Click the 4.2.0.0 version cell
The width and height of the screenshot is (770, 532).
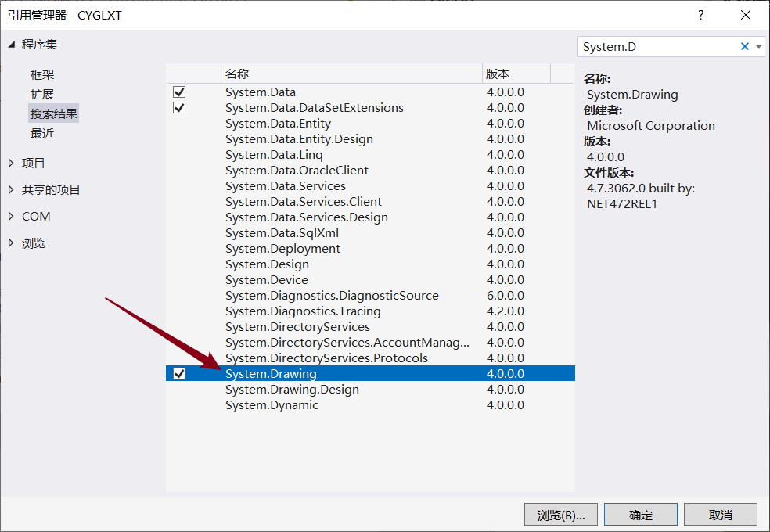(506, 311)
